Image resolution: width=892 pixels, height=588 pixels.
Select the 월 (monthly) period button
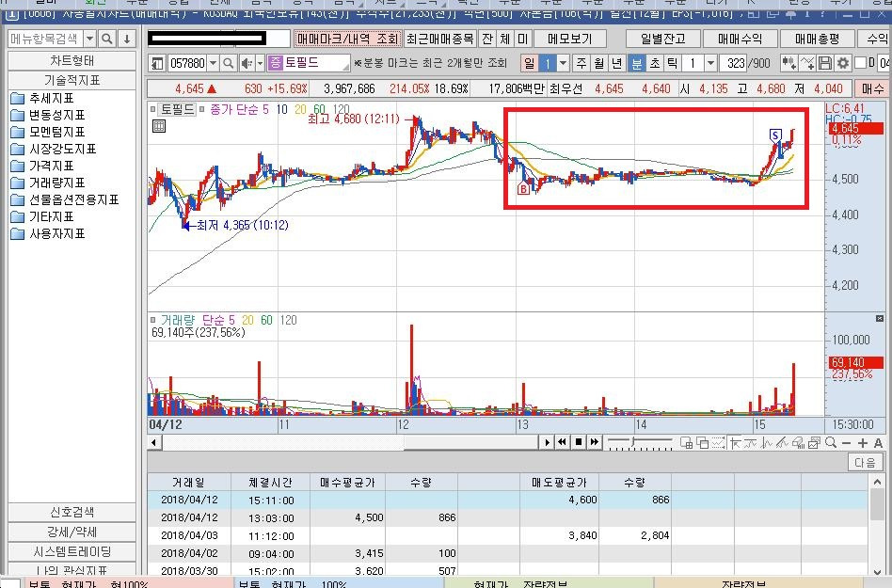[598, 62]
